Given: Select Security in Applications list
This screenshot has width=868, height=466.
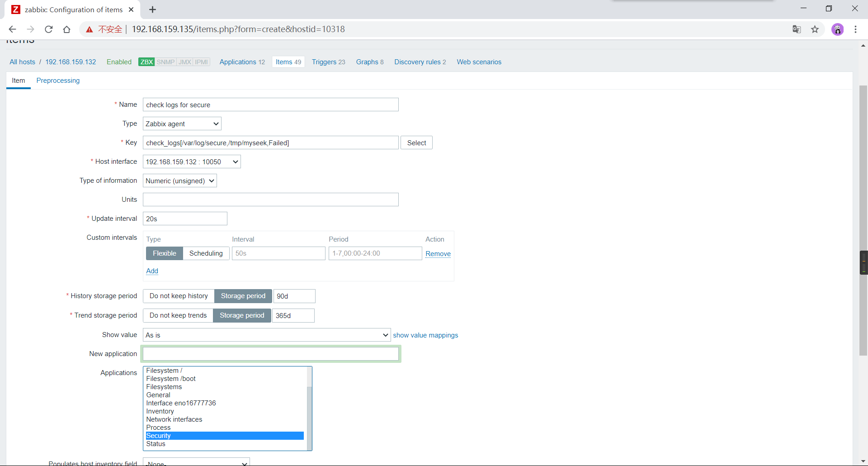Looking at the screenshot, I should pyautogui.click(x=225, y=436).
